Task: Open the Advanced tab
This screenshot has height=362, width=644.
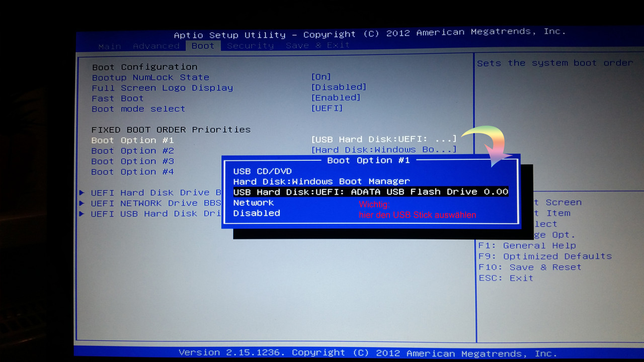Action: (156, 46)
